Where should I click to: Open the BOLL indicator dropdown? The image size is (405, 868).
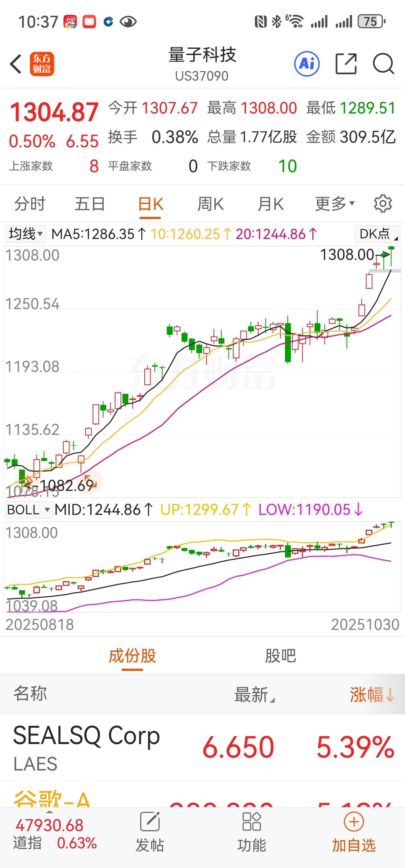point(28,509)
